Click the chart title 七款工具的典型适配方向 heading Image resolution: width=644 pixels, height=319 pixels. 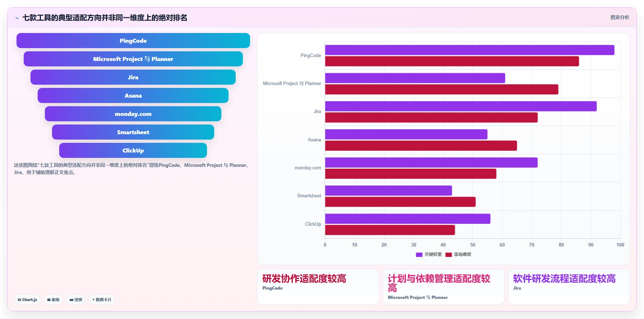[105, 18]
